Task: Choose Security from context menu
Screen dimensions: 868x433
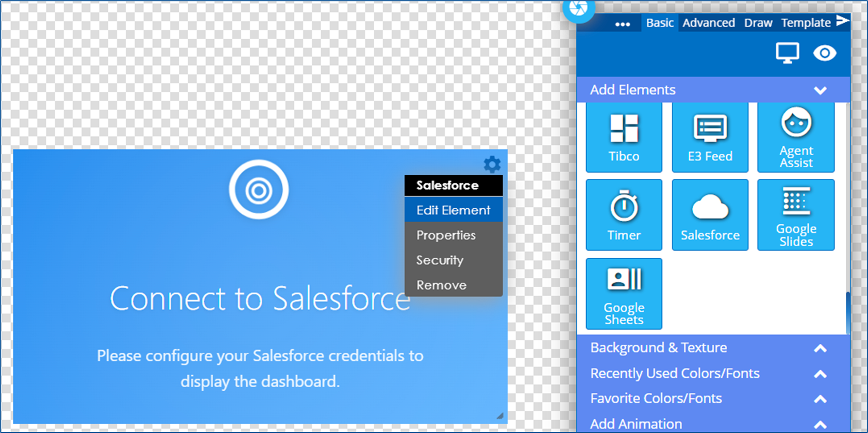Action: (454, 260)
